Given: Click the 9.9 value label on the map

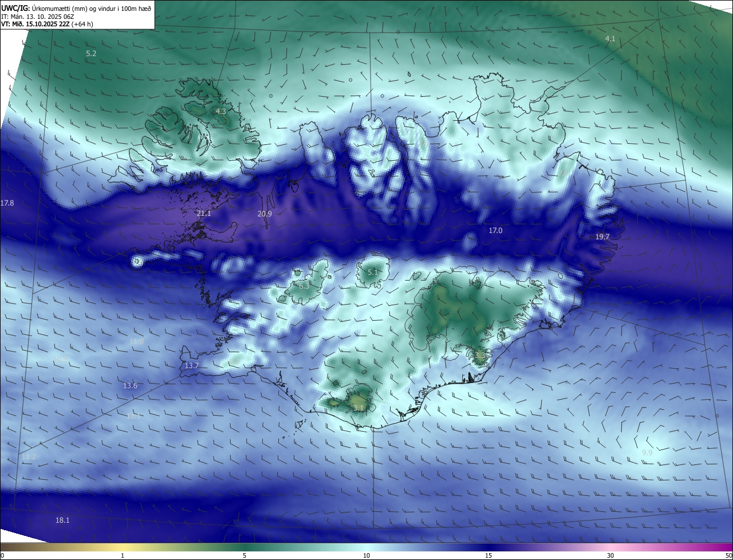Looking at the screenshot, I should pos(647,452).
